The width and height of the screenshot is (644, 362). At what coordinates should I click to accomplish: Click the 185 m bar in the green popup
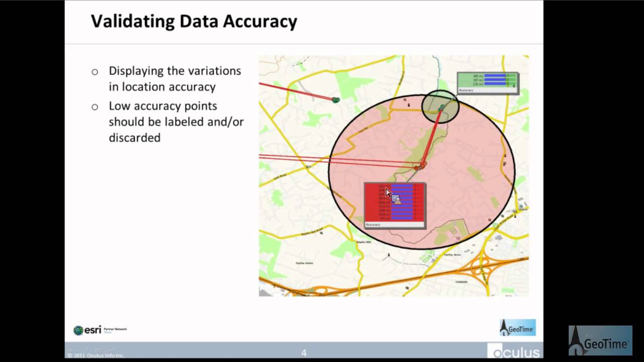[x=495, y=75]
